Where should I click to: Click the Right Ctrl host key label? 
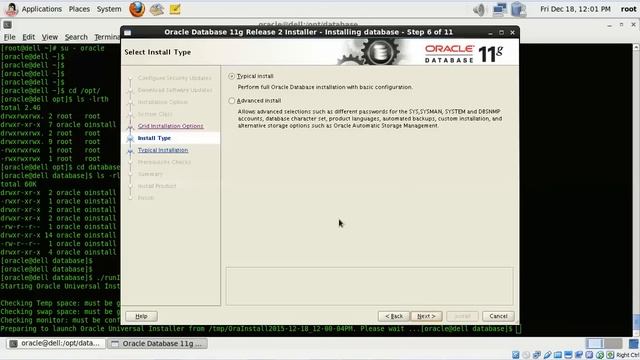627,355
